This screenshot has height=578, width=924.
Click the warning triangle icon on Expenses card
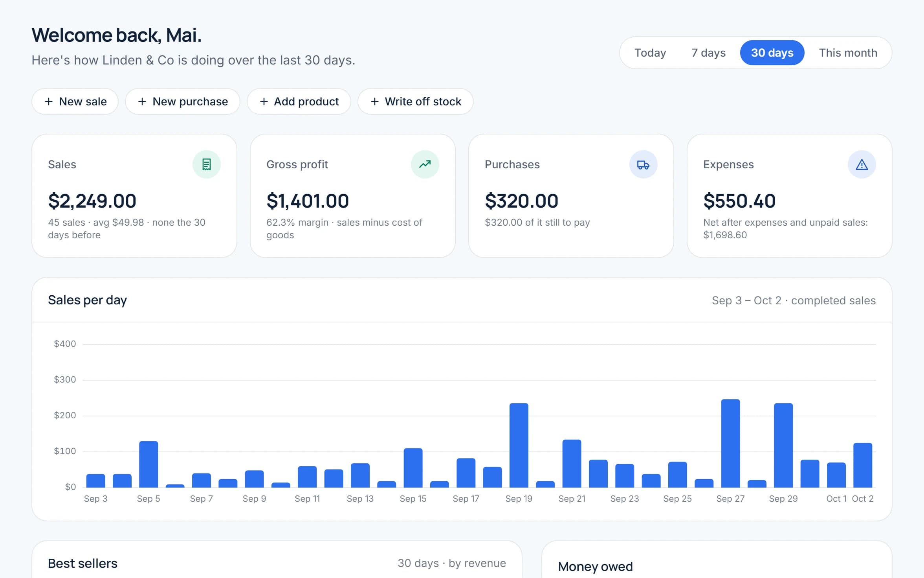pos(862,164)
